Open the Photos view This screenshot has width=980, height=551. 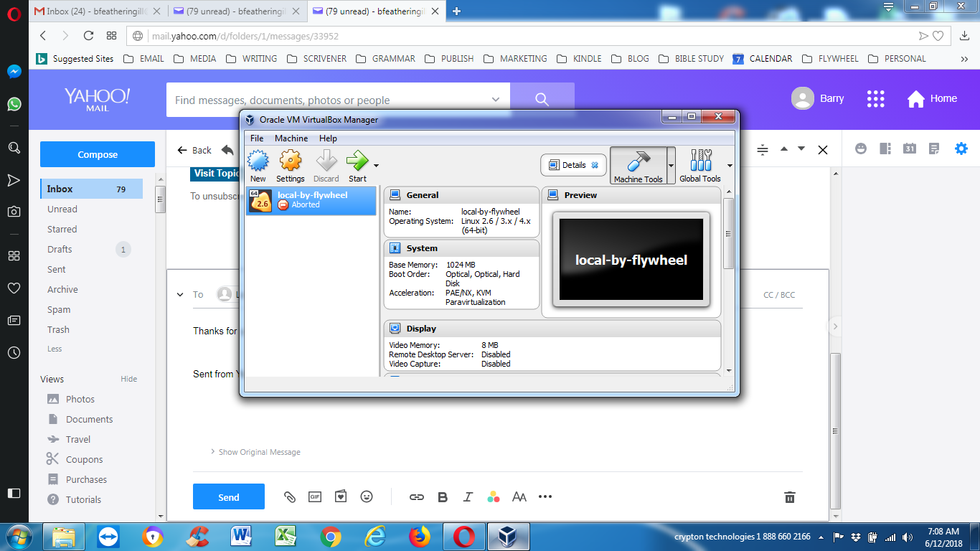(80, 399)
